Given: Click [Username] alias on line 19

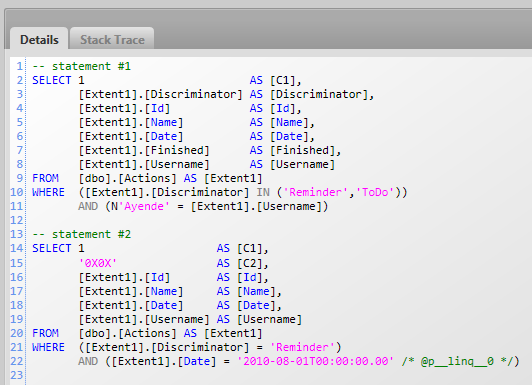Looking at the screenshot, I should (x=269, y=319).
